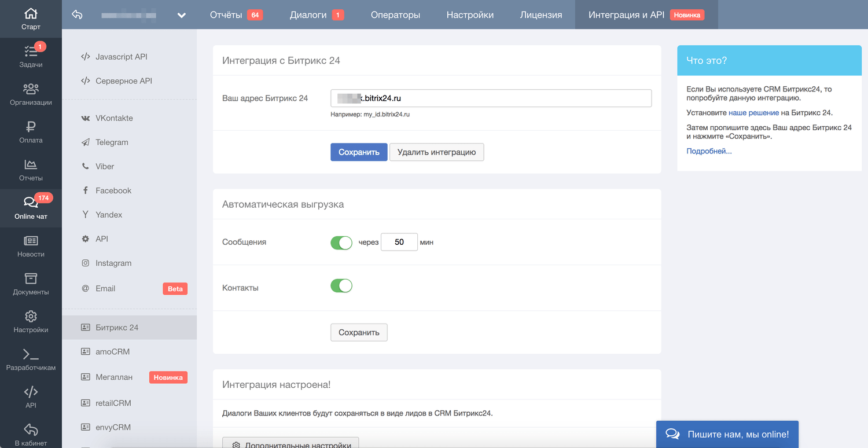Open the Настройки tab in top bar
The height and width of the screenshot is (448, 868).
(x=470, y=14)
